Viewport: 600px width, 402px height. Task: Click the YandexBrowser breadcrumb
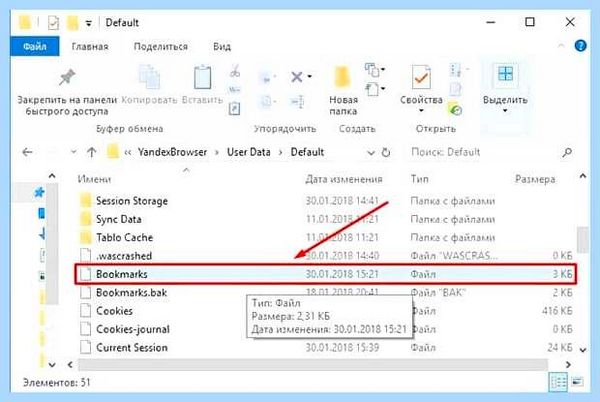pos(173,152)
